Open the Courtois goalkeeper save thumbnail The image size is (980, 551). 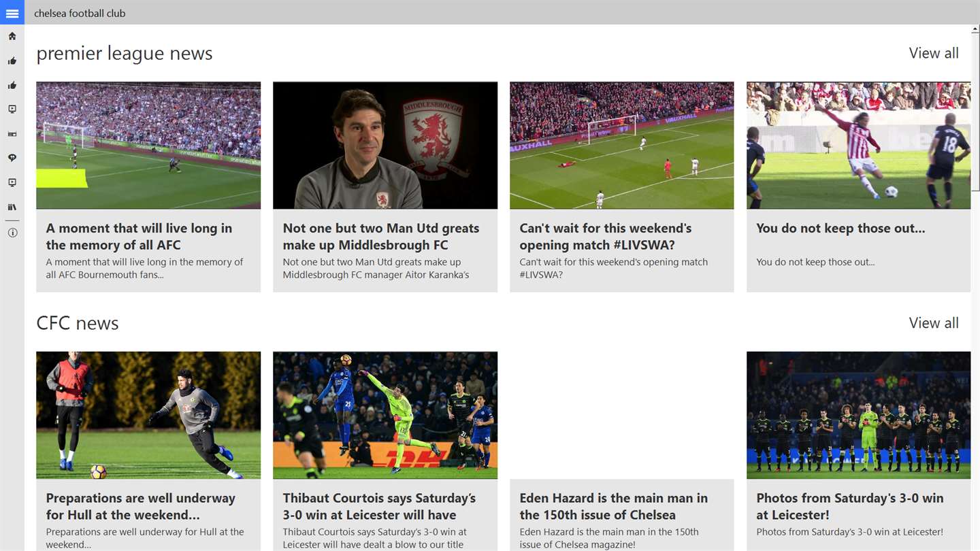tap(385, 415)
